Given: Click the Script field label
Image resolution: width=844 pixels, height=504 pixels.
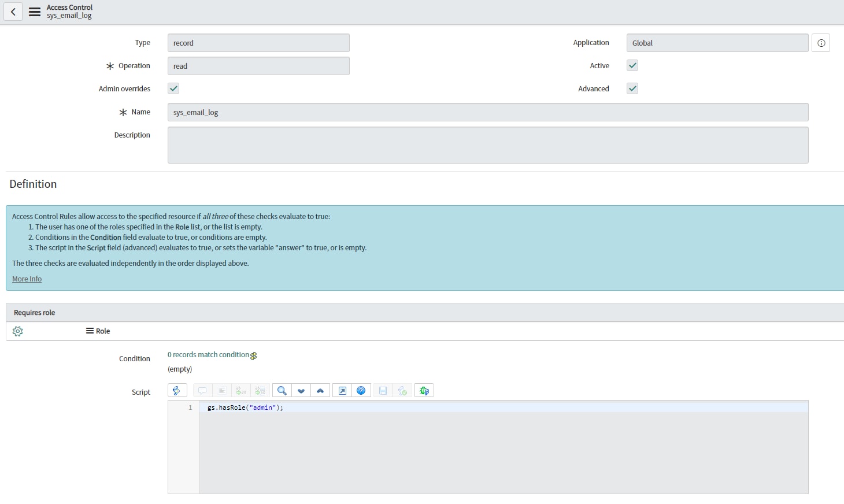Looking at the screenshot, I should point(141,392).
